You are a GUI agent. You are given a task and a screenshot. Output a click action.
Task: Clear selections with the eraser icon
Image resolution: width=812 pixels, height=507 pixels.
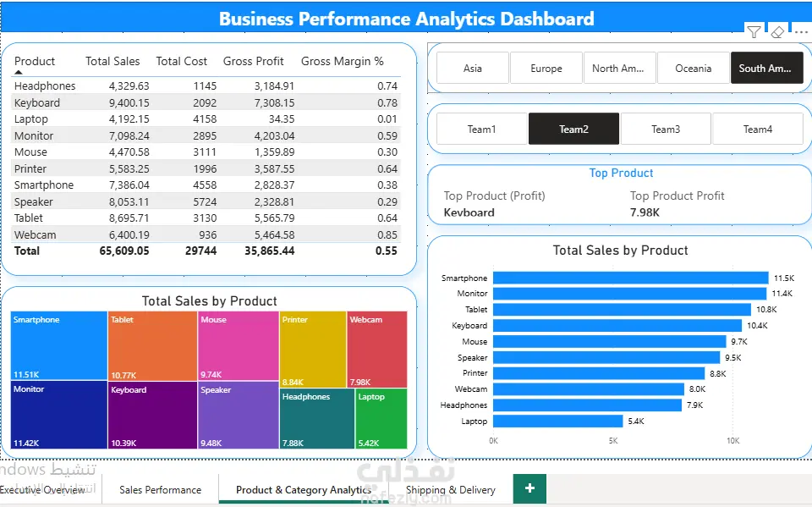point(777,32)
